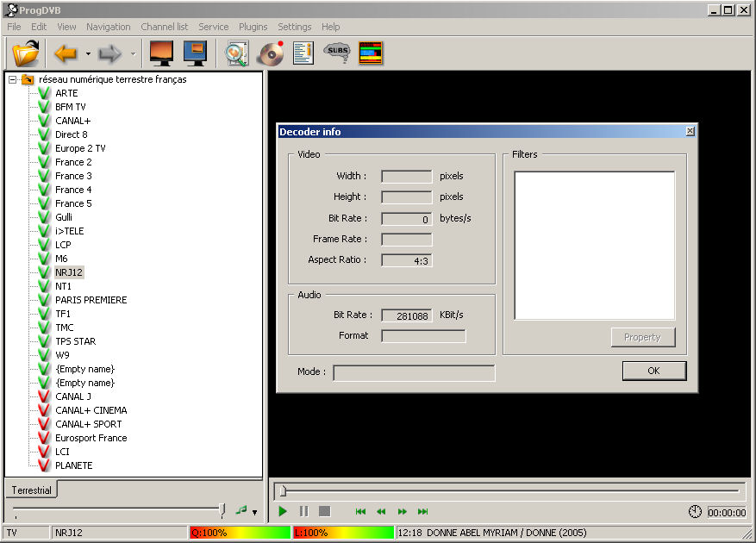Image resolution: width=756 pixels, height=543 pixels.
Task: Select the TPS STAR channel
Action: point(76,342)
